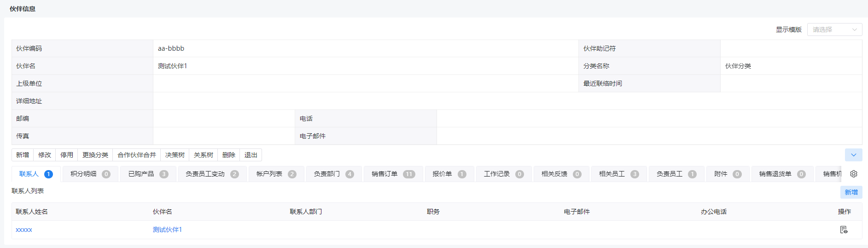Click the 伙伴助记符 field label
This screenshot has width=868, height=248.
tap(600, 48)
